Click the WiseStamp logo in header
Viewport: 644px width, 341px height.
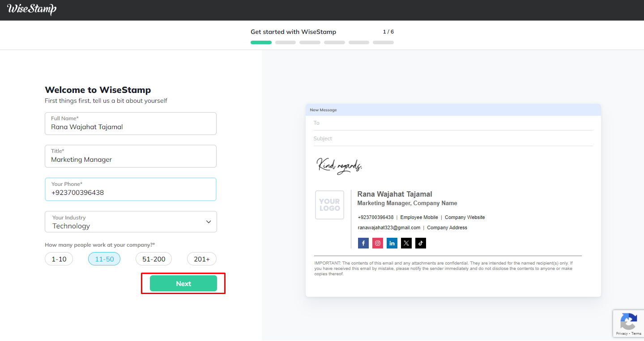coord(32,9)
